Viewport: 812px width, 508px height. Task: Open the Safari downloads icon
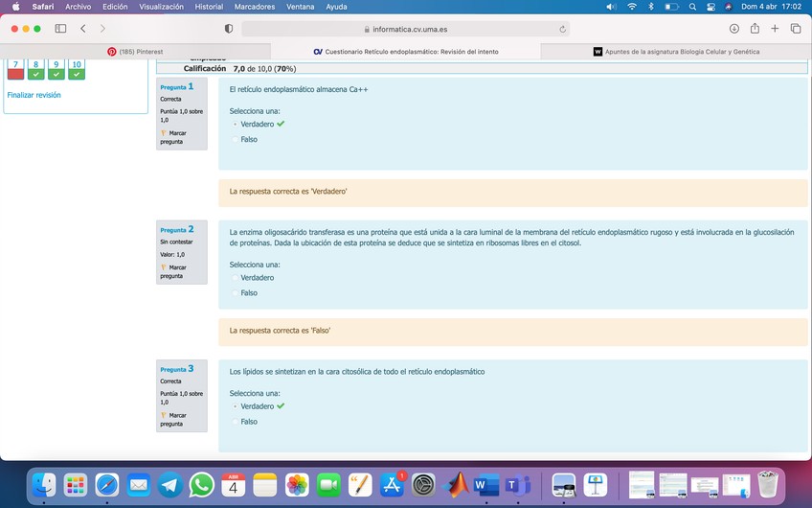733,29
